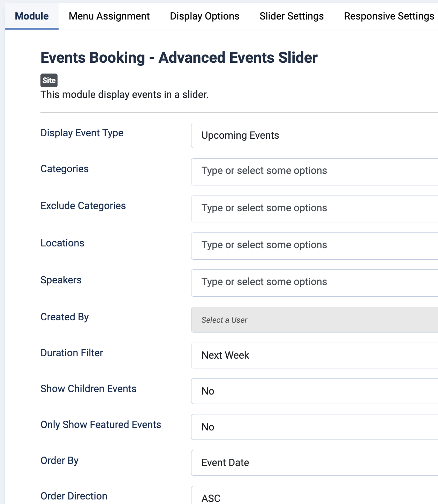The width and height of the screenshot is (438, 504).
Task: Open the Order By dropdown
Action: pos(315,463)
